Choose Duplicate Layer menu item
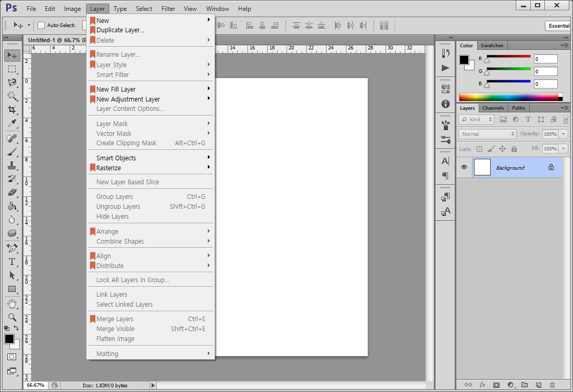The image size is (573, 392). click(x=151, y=30)
